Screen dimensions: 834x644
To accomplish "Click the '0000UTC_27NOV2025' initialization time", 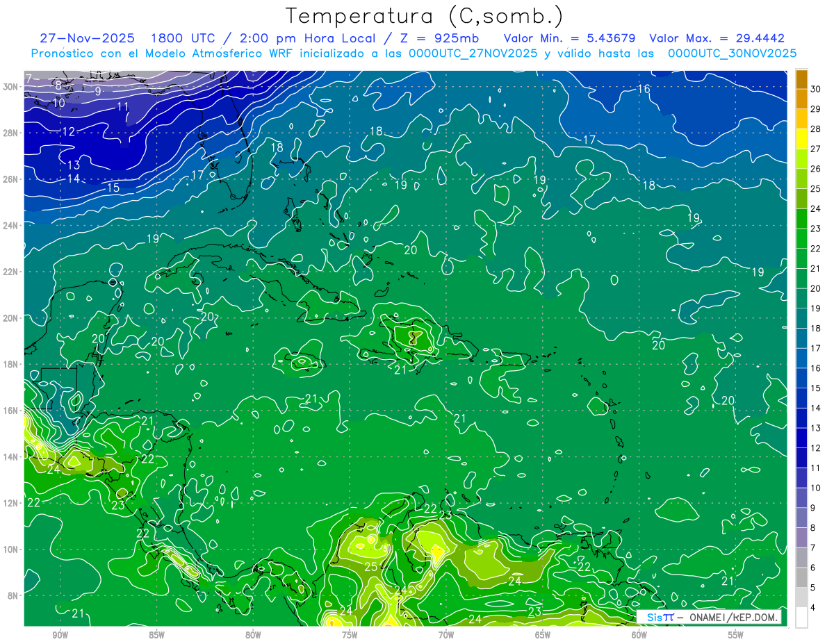I will click(473, 53).
